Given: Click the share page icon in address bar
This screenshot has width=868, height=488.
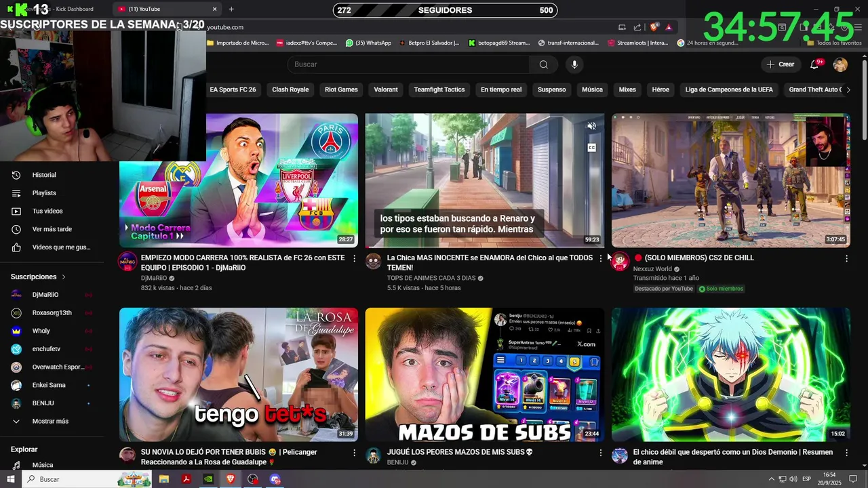Looking at the screenshot, I should [637, 27].
